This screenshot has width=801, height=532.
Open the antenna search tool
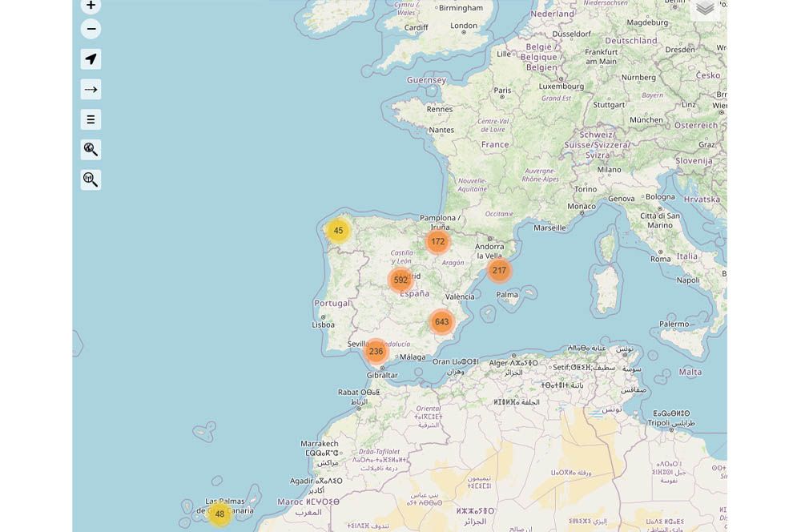[91, 180]
